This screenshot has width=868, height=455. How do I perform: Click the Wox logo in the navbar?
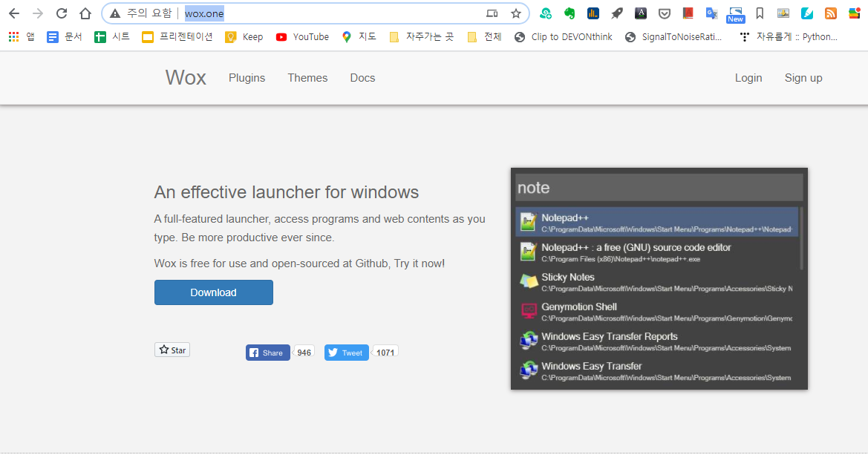click(186, 77)
